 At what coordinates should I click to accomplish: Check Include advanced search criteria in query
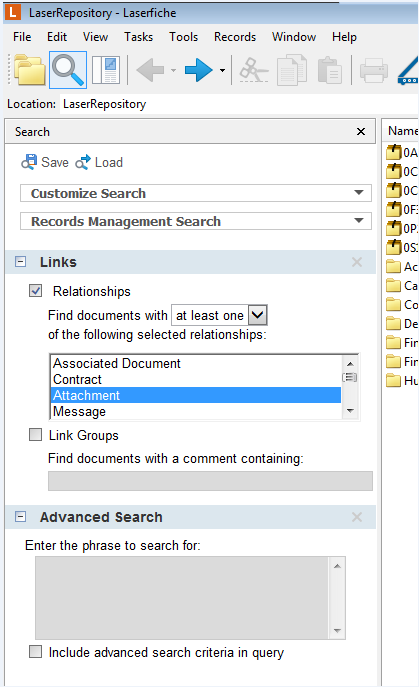36,652
